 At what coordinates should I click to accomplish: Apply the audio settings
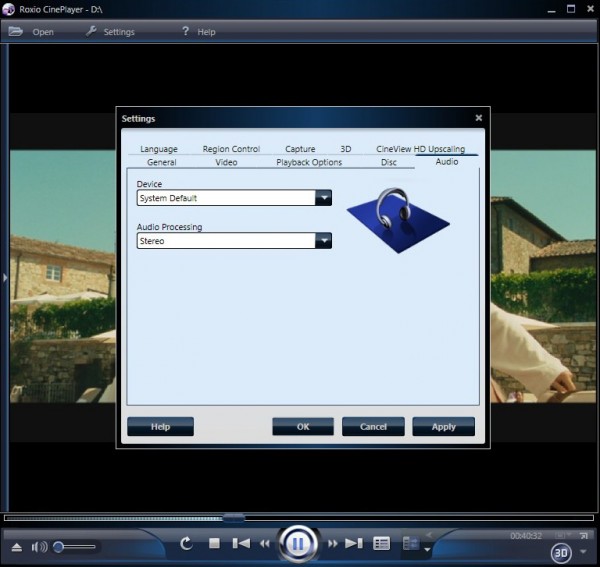coord(443,426)
